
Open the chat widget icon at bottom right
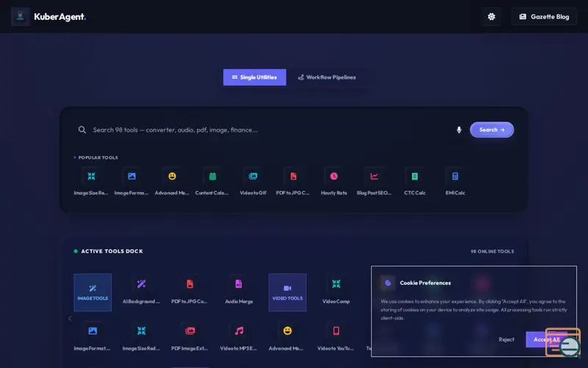(x=563, y=342)
